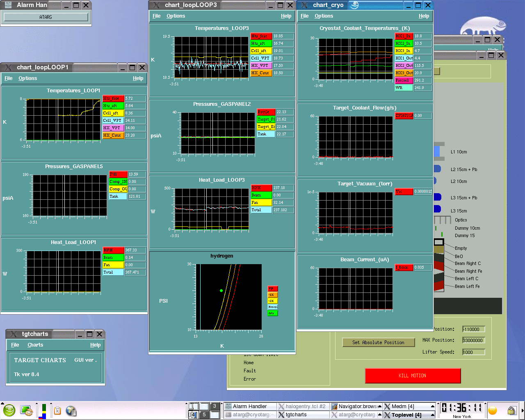This screenshot has height=420, width=525.
Task: Click orange HX_Cmx legend in Temperatures_LOOP1
Action: tap(113, 135)
